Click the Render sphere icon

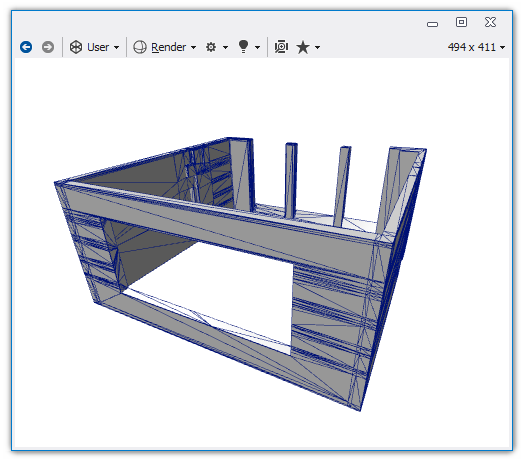tap(140, 47)
